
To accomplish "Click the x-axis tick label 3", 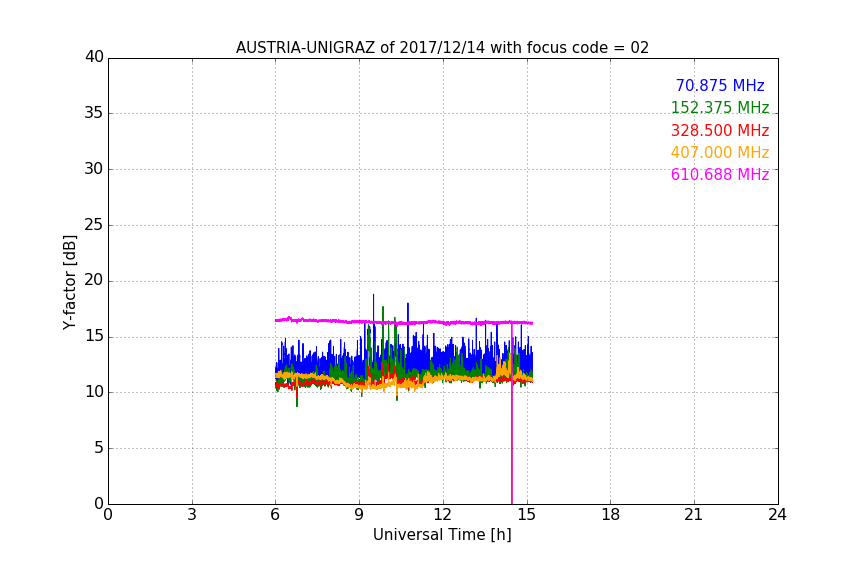I will tap(192, 515).
